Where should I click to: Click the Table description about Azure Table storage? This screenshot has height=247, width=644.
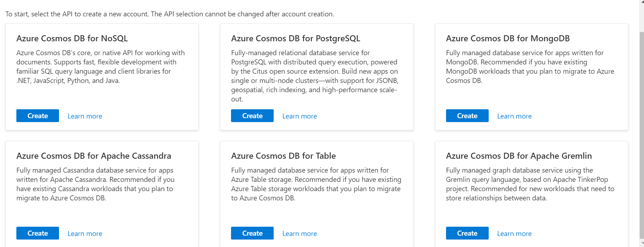tap(316, 184)
